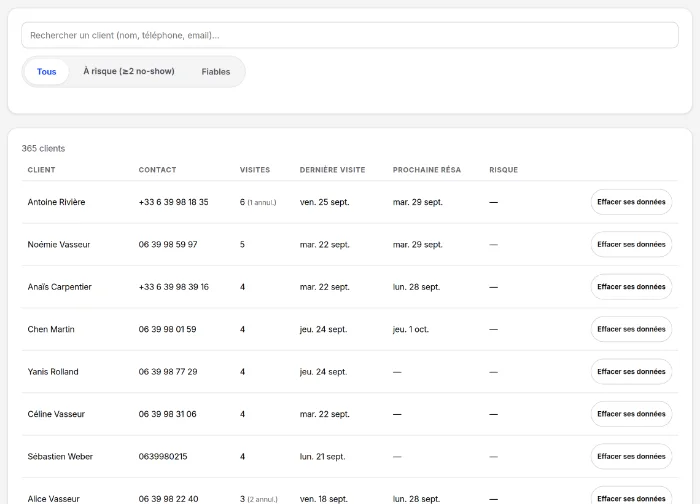Click phone number 06 39 98 01 59
The image size is (700, 504).
[x=167, y=329]
